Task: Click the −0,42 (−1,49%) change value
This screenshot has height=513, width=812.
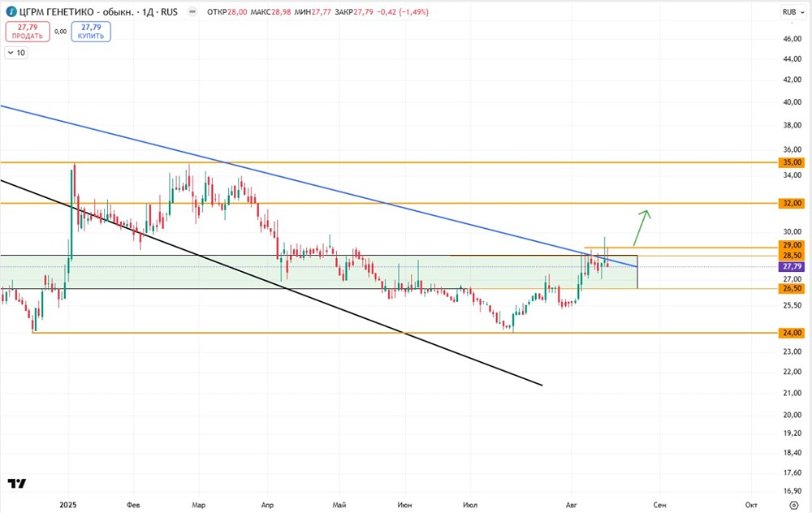Action: click(404, 12)
